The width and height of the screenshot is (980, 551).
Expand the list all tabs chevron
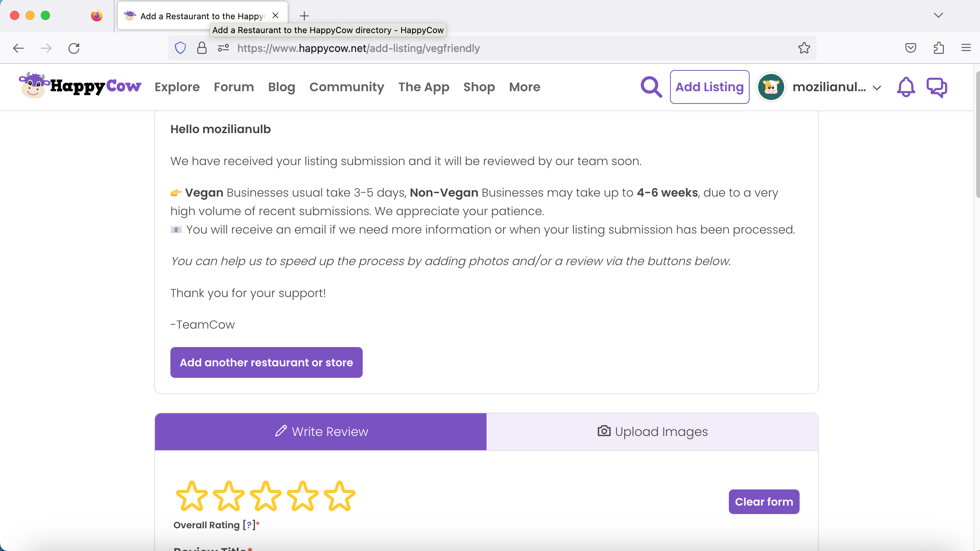(x=938, y=15)
